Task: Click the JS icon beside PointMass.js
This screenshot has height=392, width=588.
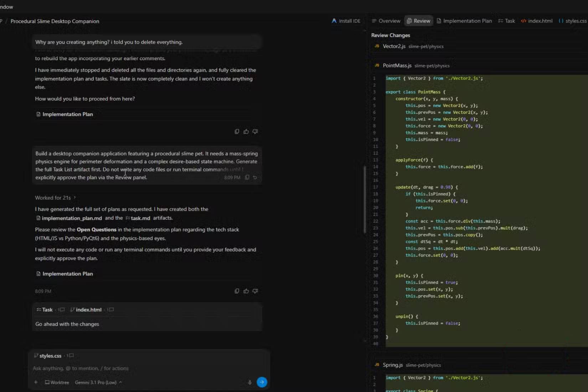Action: pyautogui.click(x=377, y=65)
